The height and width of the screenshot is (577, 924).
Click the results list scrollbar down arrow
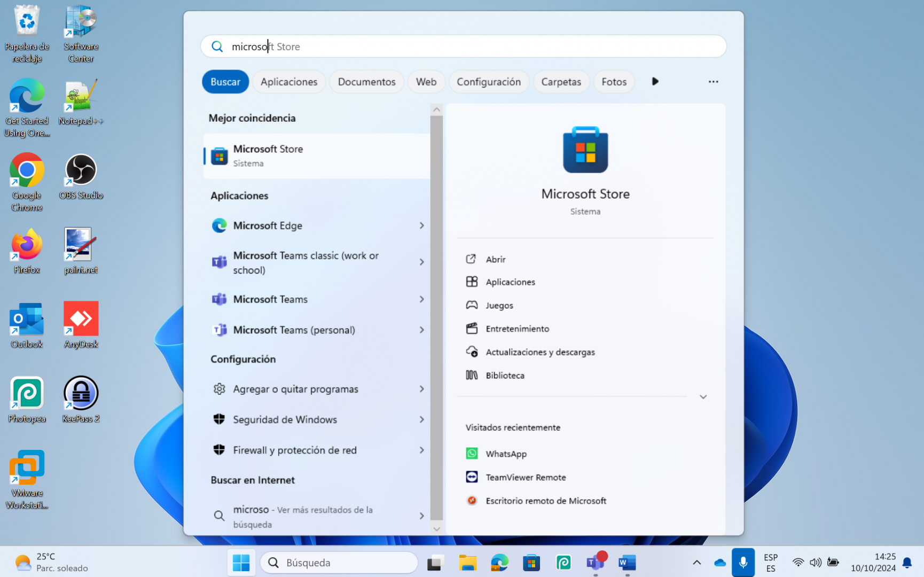(x=436, y=529)
